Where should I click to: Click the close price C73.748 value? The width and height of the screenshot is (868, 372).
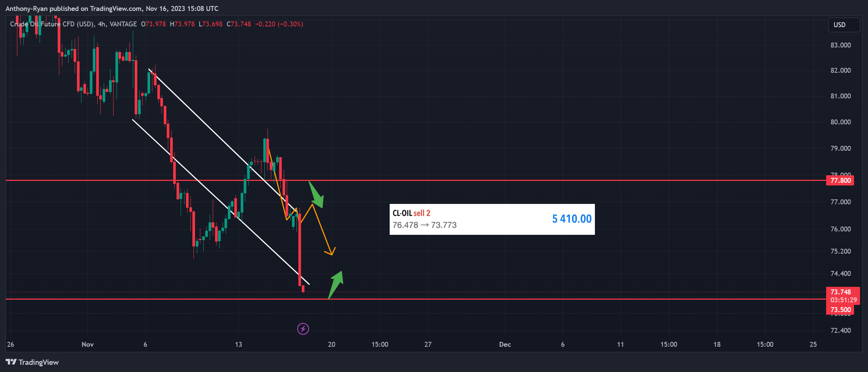238,24
